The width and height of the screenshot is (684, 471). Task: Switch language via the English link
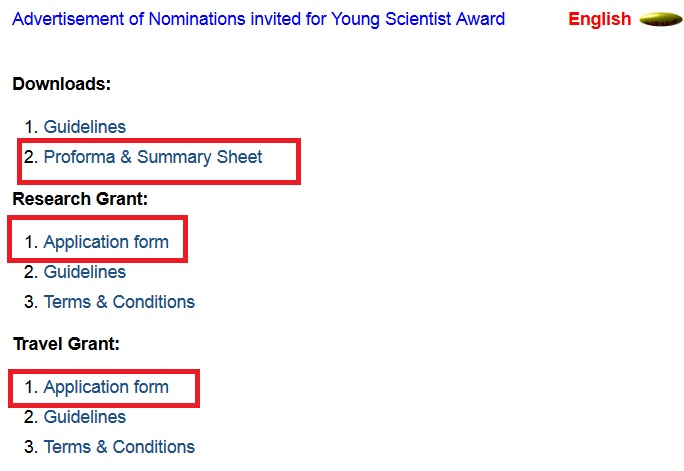(x=599, y=19)
